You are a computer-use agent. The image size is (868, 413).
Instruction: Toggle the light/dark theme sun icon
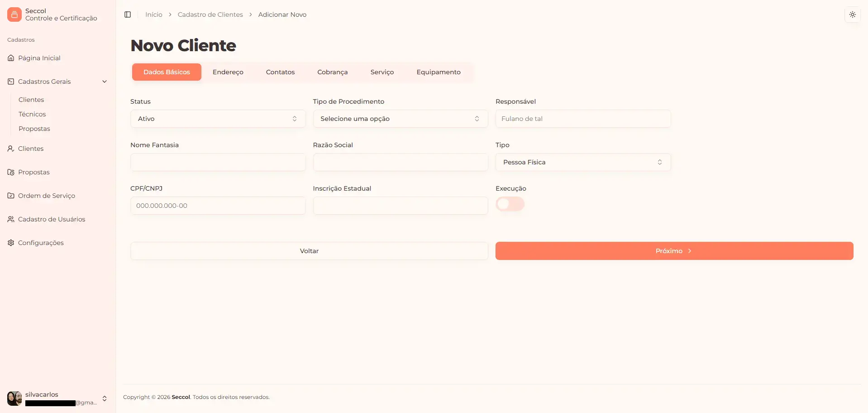(x=852, y=14)
